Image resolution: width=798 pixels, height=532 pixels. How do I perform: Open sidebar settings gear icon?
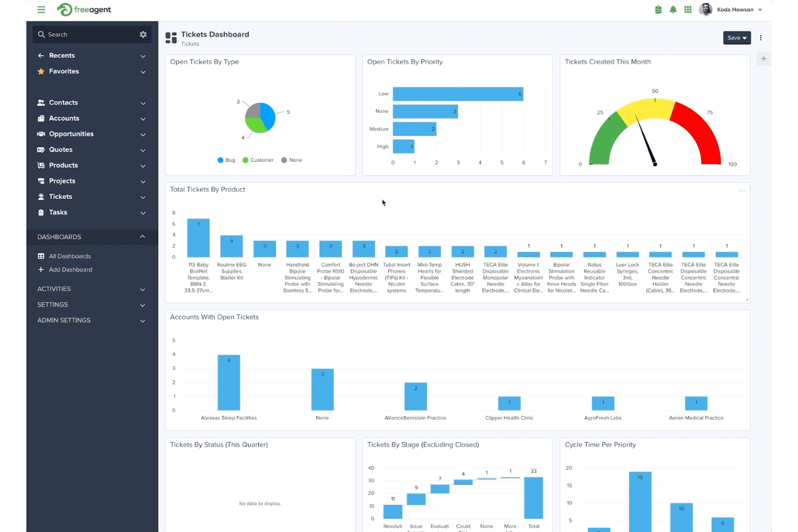click(143, 34)
